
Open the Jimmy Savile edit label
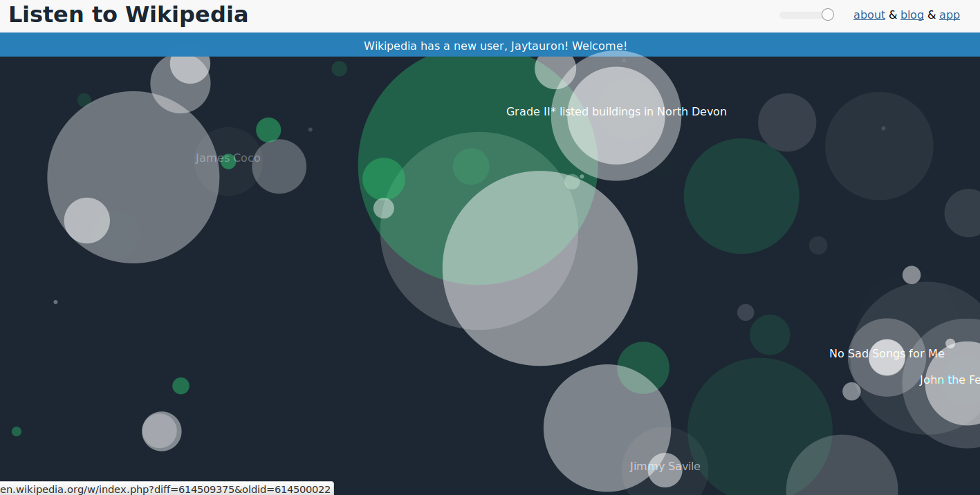(665, 467)
